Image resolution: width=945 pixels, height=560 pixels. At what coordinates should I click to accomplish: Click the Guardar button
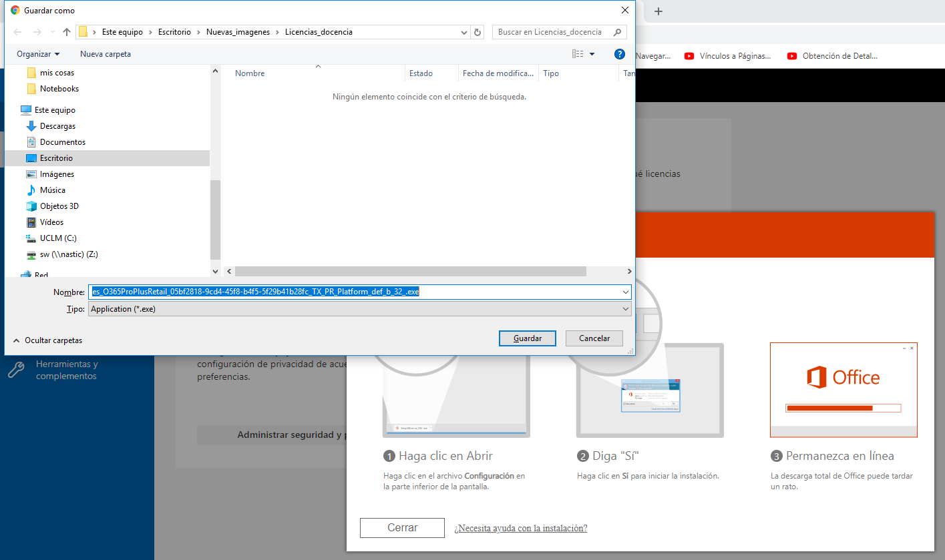(527, 338)
